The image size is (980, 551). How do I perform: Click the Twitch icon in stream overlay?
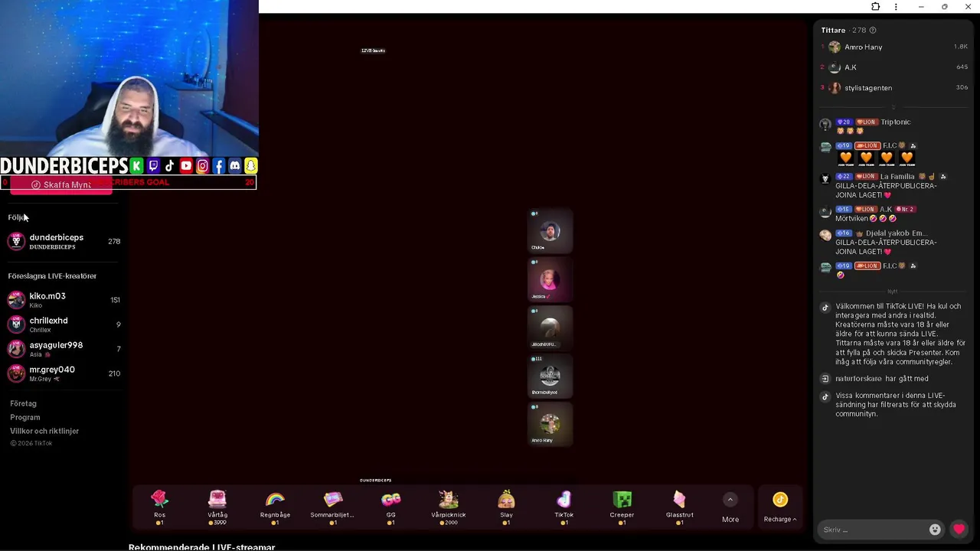click(153, 165)
